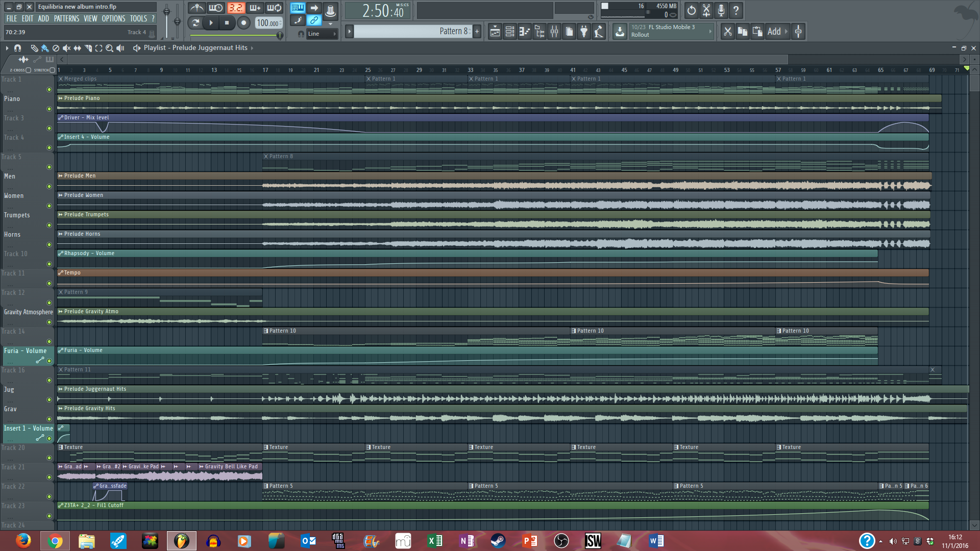This screenshot has height=551, width=980.
Task: Stop playback with the stop button
Action: point(227,22)
